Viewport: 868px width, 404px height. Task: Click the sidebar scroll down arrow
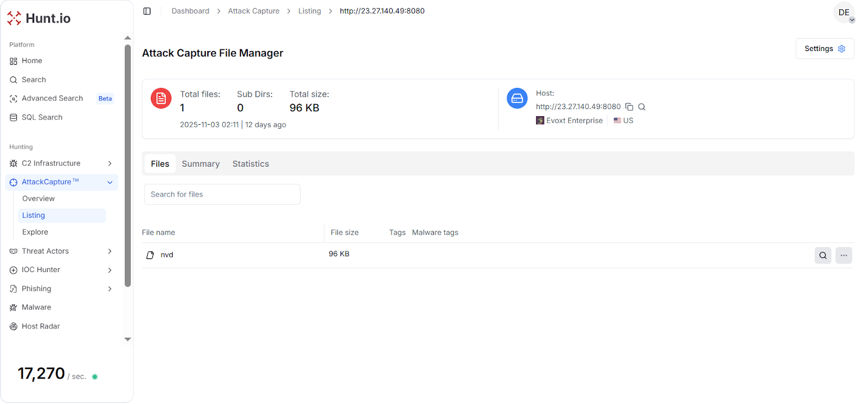point(128,339)
